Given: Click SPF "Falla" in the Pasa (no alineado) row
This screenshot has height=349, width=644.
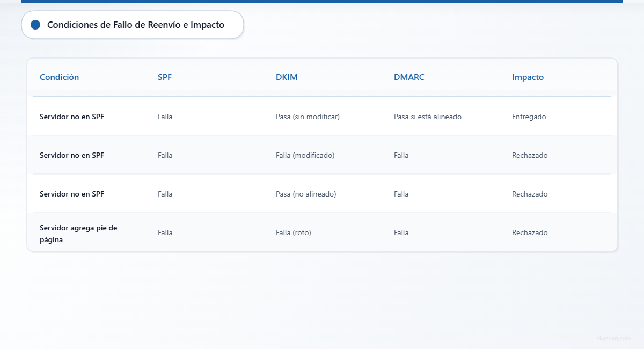Looking at the screenshot, I should [165, 194].
